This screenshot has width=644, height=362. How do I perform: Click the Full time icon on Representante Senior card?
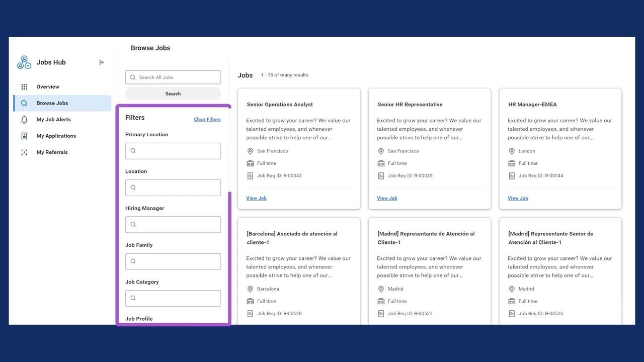(x=512, y=301)
